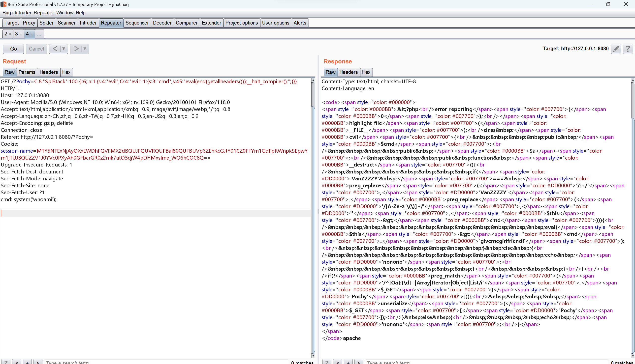The width and height of the screenshot is (635, 364).
Task: Click Request search previous match button
Action: 17,362
